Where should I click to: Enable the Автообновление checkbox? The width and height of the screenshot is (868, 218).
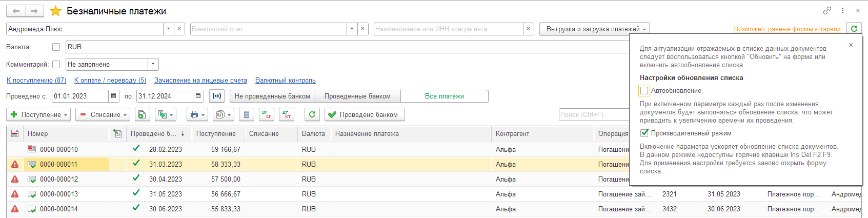coord(644,91)
